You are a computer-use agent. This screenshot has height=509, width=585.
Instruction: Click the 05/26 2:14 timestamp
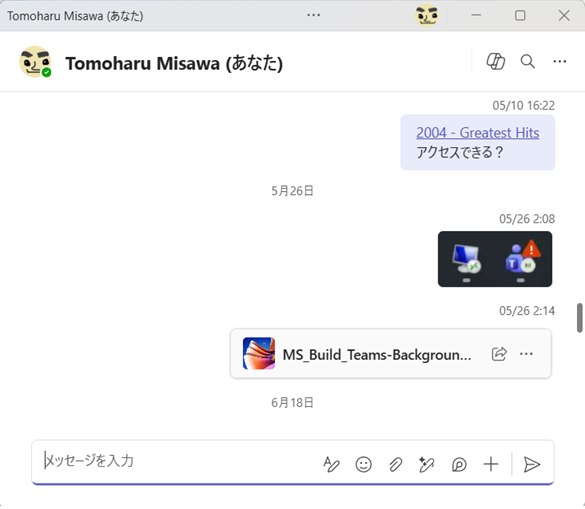[x=527, y=311]
